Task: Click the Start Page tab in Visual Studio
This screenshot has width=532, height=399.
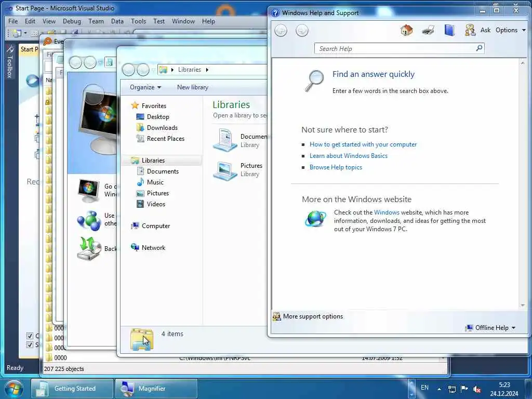Action: [29, 49]
